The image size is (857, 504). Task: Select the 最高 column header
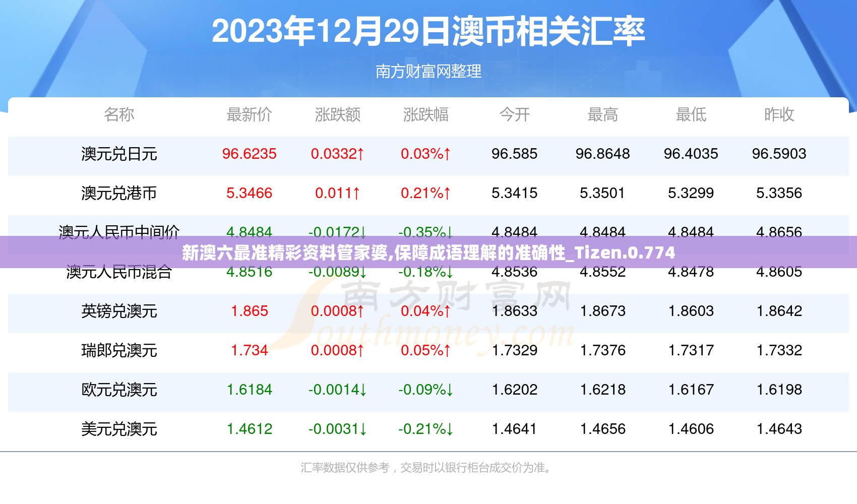click(x=603, y=114)
